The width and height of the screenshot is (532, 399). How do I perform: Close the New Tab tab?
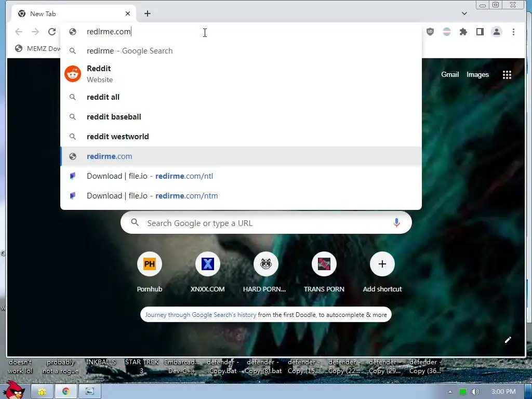coord(128,14)
